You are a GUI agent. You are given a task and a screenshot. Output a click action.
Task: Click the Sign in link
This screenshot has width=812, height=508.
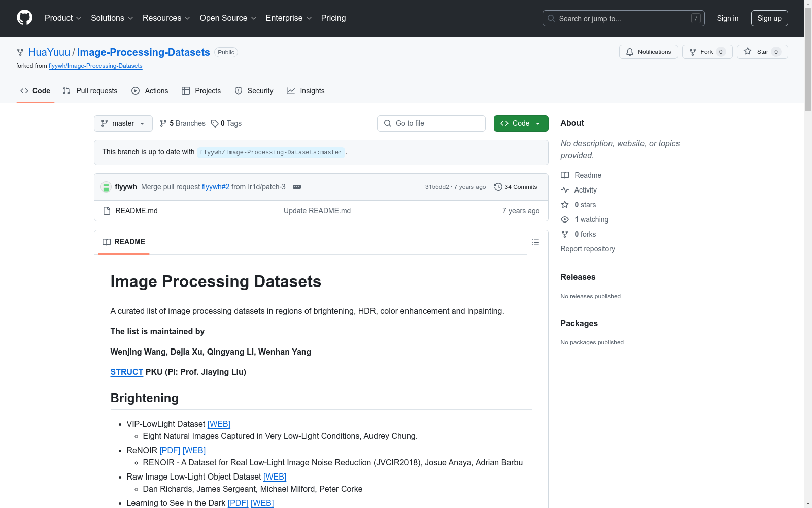(x=728, y=18)
